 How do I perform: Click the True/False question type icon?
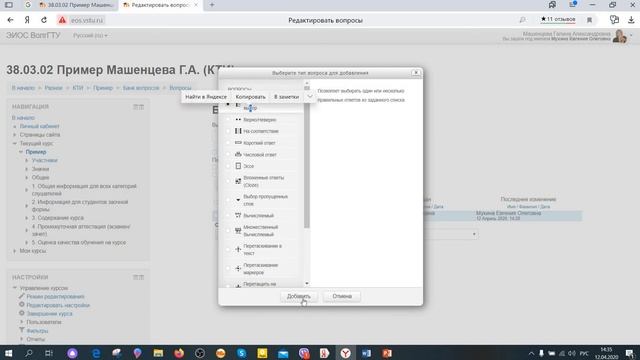pos(238,120)
